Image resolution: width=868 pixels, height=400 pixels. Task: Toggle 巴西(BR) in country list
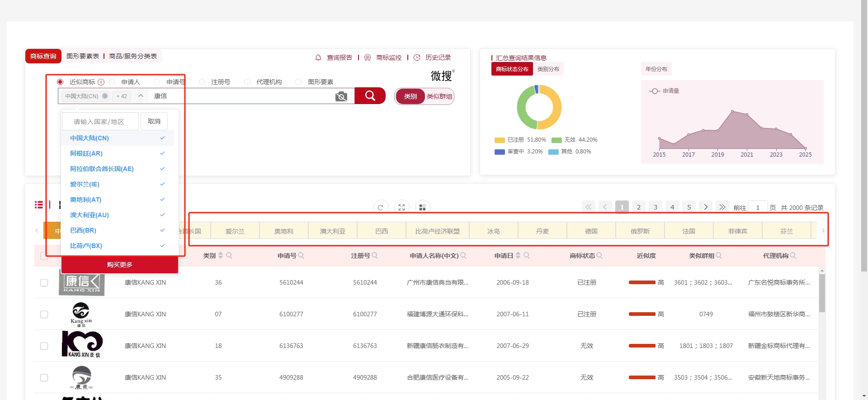pyautogui.click(x=118, y=230)
